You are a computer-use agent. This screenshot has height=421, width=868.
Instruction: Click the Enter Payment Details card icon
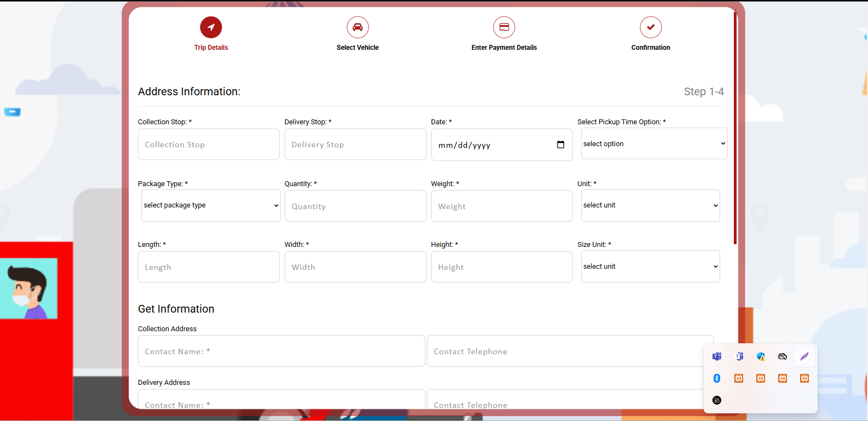[x=504, y=27]
